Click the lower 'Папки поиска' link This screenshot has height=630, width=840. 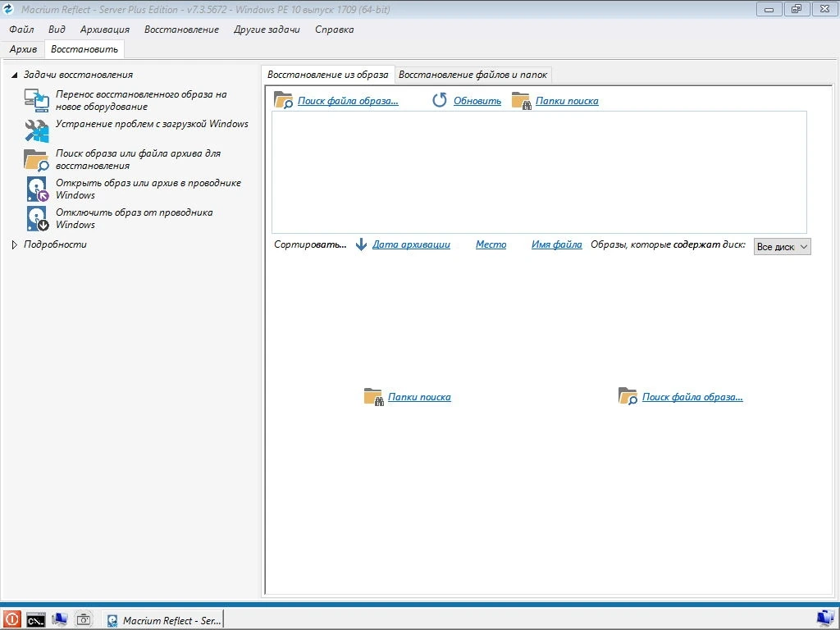point(419,397)
